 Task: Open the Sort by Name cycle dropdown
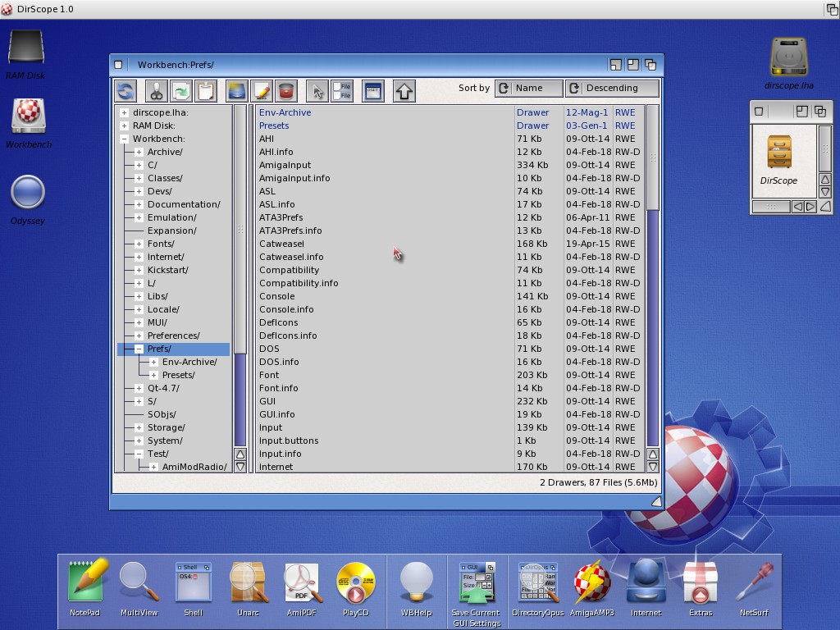click(529, 88)
